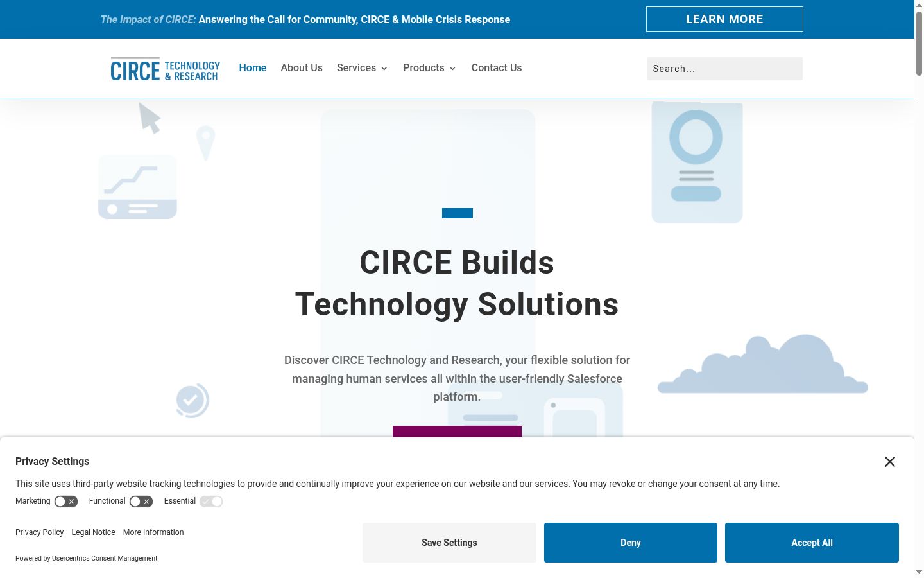Click the CIRCE Technology & Research logo
The width and height of the screenshot is (924, 578).
pyautogui.click(x=166, y=69)
